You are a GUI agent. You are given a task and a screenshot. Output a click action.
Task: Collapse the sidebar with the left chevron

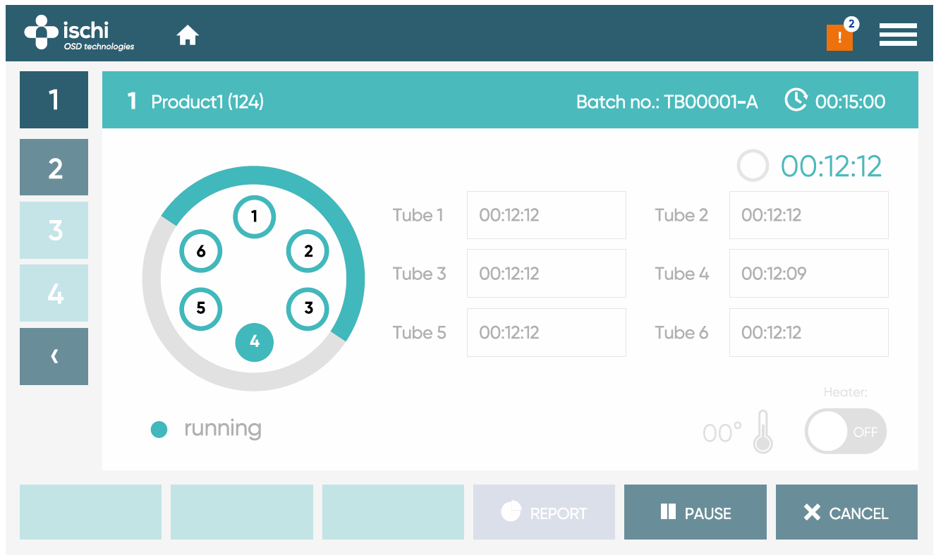[x=54, y=356]
